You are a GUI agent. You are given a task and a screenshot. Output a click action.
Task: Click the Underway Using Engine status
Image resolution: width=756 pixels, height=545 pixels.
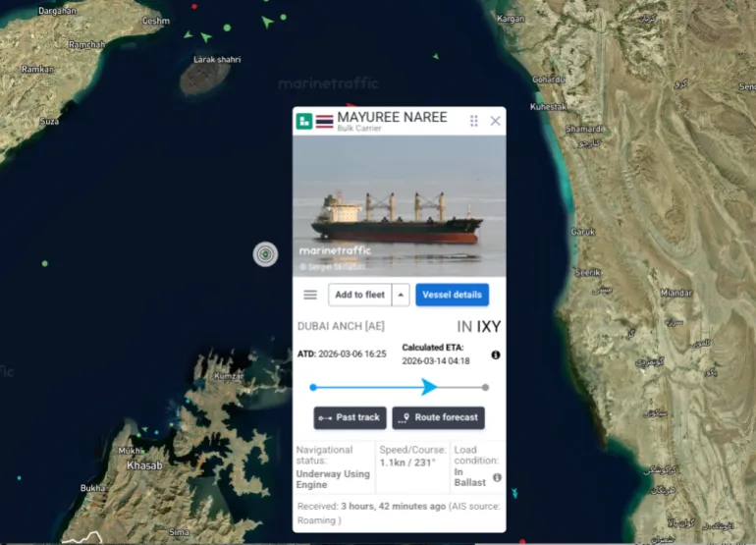click(x=333, y=479)
